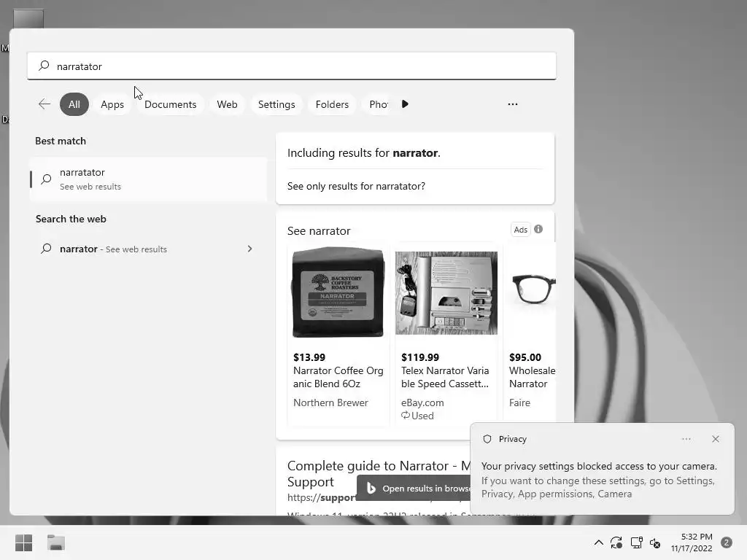The height and width of the screenshot is (560, 747).
Task: Click Narrator Coffee Organic Blend title
Action: pyautogui.click(x=338, y=377)
